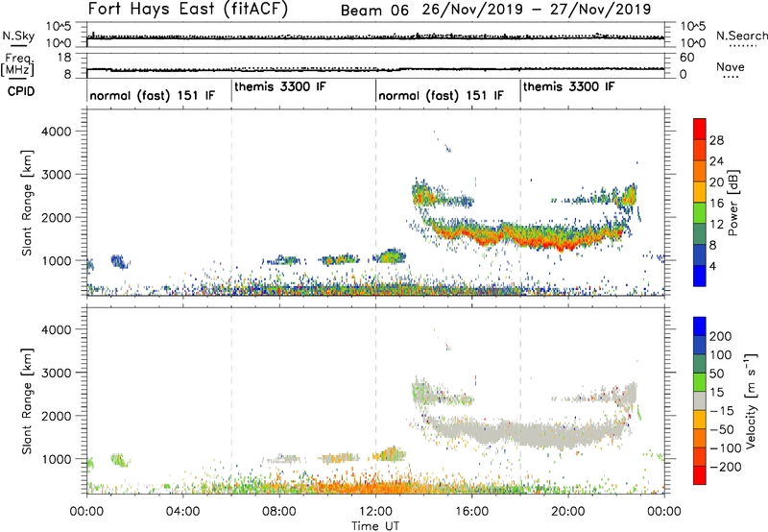
Task: Click the second 'themis 3300 IF' label
Action: point(568,86)
